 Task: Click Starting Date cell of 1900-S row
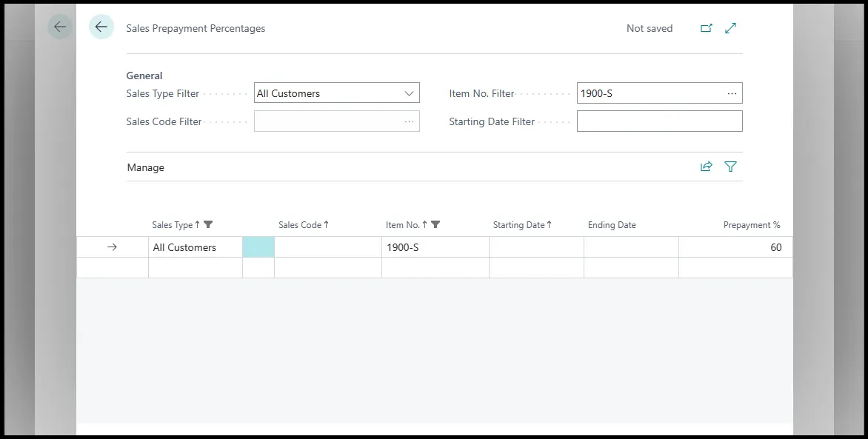536,247
